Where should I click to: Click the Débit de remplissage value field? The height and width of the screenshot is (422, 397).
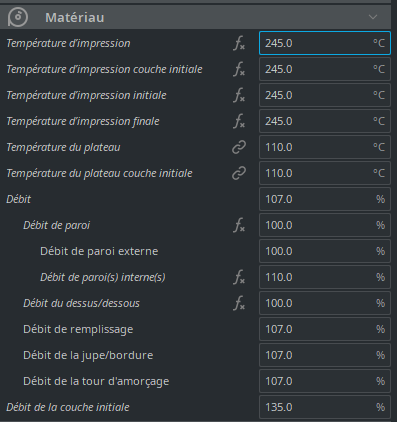325,329
